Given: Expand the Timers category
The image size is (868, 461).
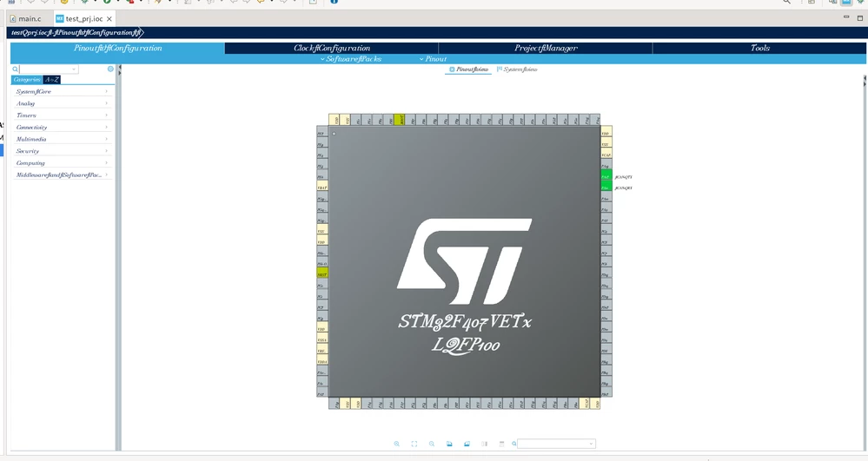Looking at the screenshot, I should click(62, 115).
